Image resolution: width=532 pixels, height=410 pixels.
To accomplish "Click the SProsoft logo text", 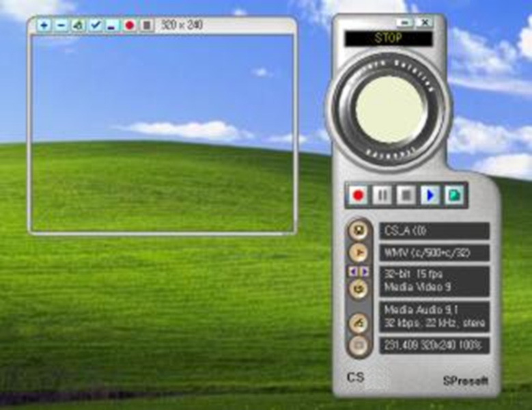I will (466, 381).
